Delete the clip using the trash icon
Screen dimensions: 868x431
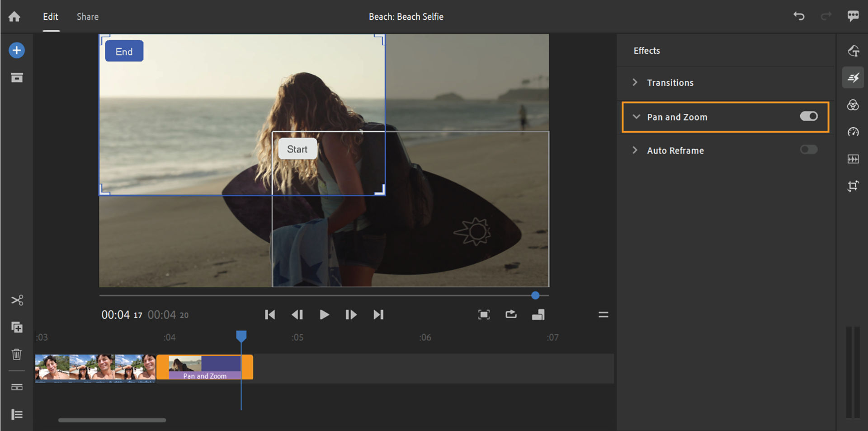click(17, 355)
